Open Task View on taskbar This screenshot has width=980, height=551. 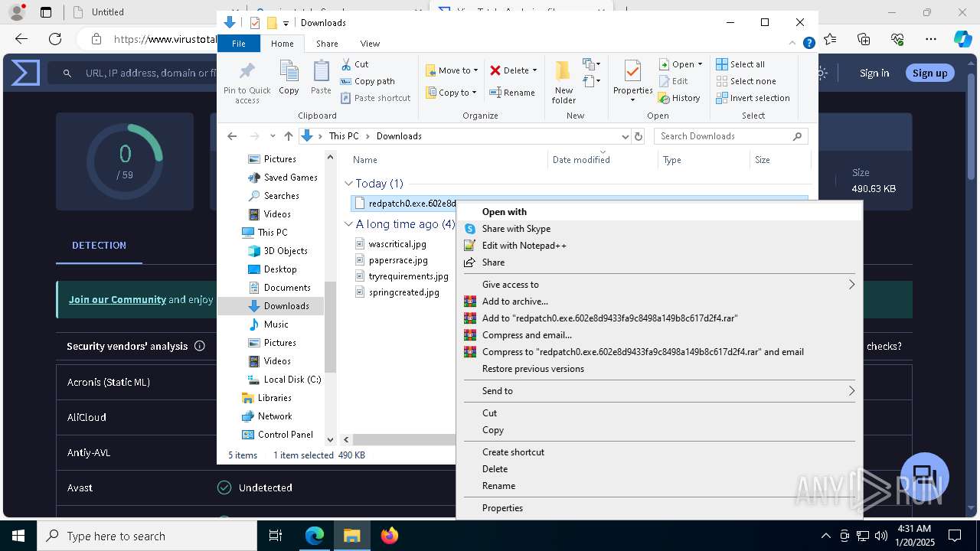pyautogui.click(x=276, y=536)
